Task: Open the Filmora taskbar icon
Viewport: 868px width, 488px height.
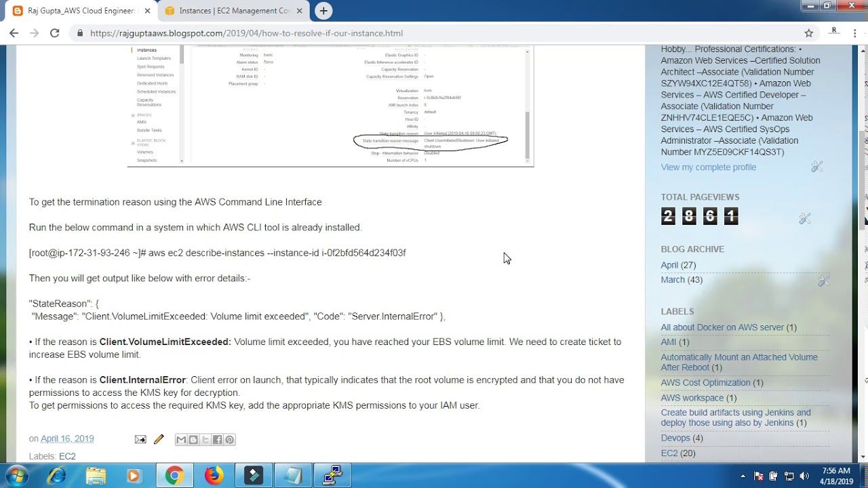Action: pos(254,476)
